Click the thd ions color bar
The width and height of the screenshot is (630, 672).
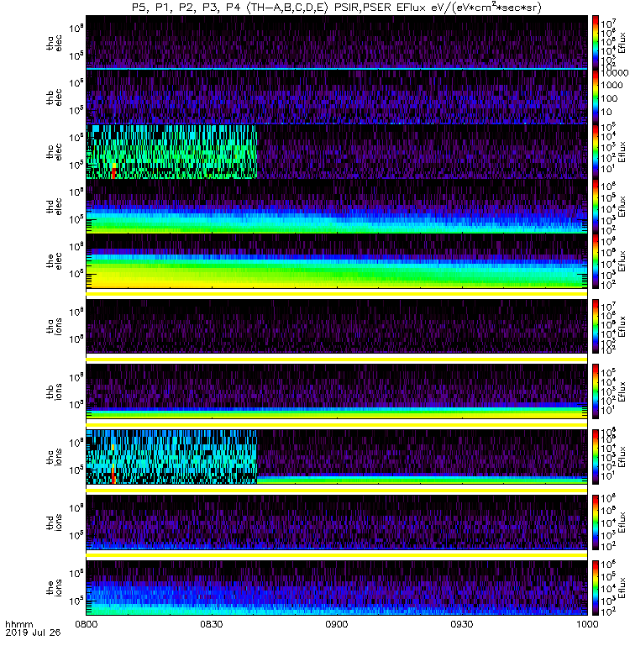[x=596, y=522]
